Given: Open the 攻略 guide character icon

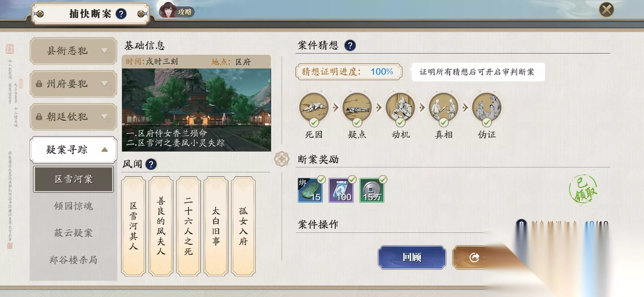Looking at the screenshot, I should pyautogui.click(x=176, y=10).
